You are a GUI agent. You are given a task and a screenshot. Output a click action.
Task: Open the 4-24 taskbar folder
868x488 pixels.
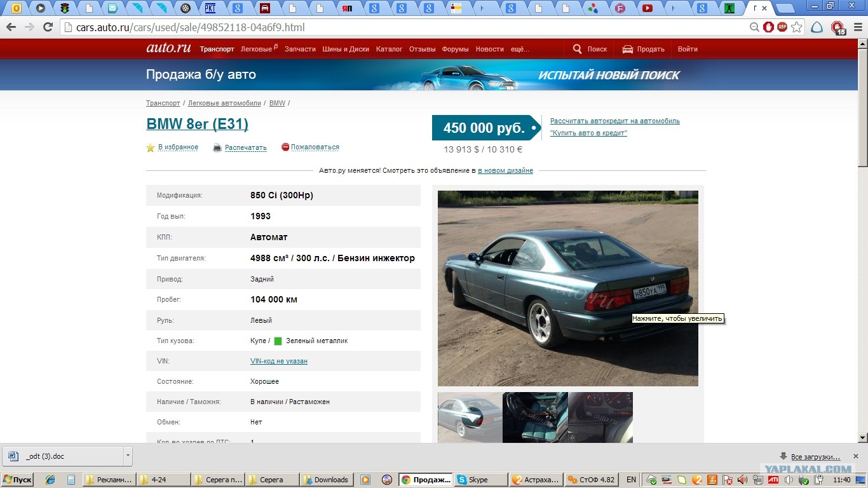(x=163, y=480)
